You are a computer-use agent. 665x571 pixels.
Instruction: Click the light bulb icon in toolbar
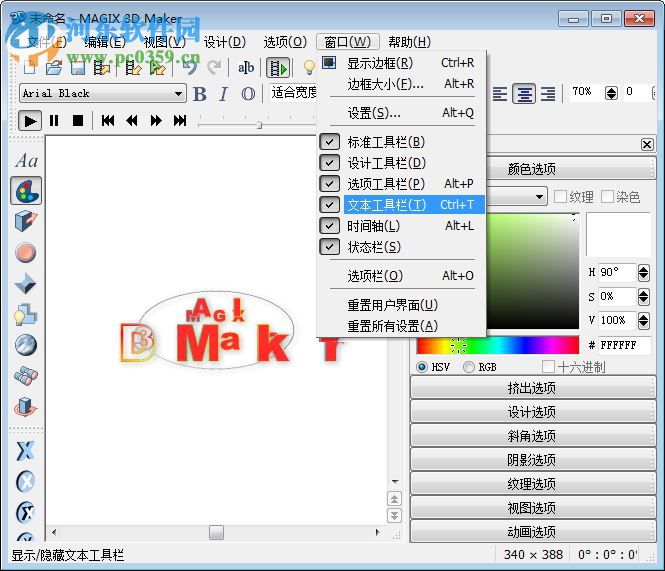309,67
